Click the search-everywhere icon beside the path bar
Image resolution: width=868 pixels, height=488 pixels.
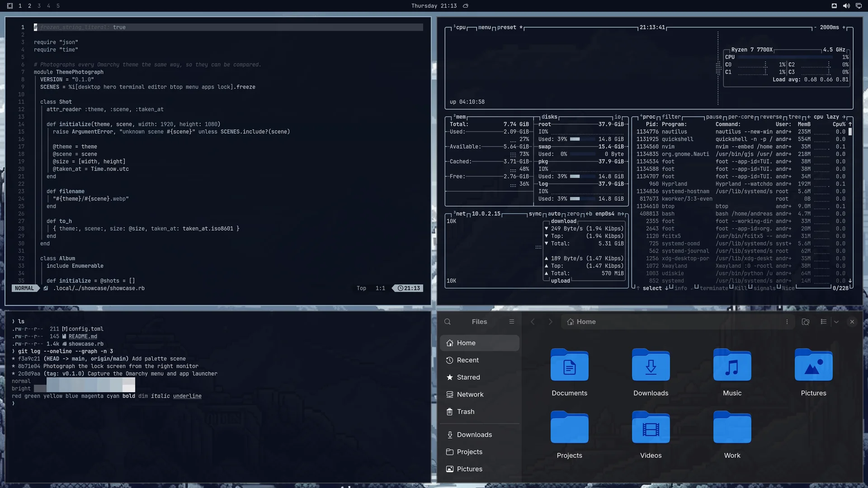(x=805, y=322)
